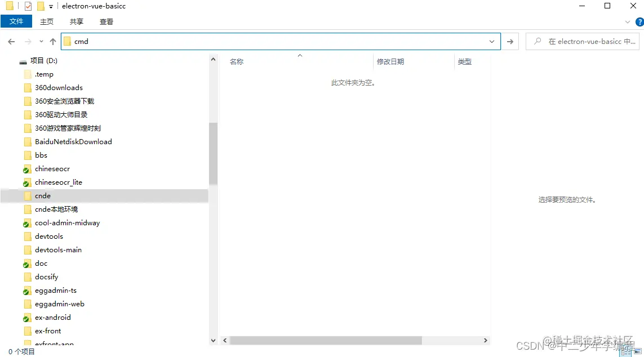This screenshot has width=644, height=357.
Task: Click the properties quick access toolbar icon
Action: 28,6
